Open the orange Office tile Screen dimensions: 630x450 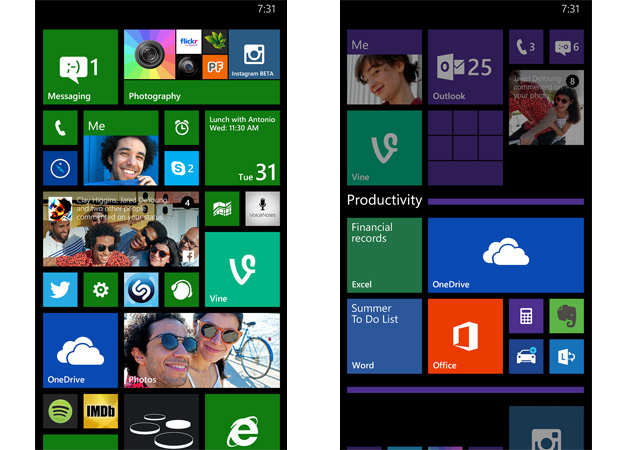point(465,336)
